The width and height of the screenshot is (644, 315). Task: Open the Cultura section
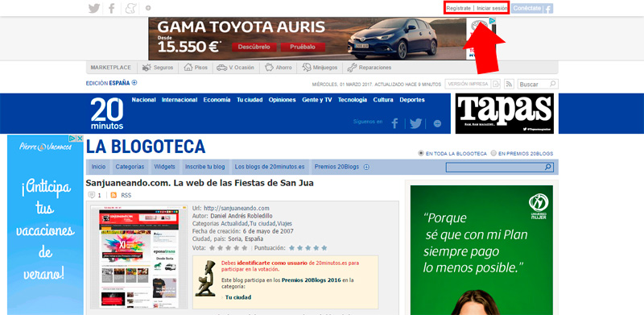(x=383, y=100)
